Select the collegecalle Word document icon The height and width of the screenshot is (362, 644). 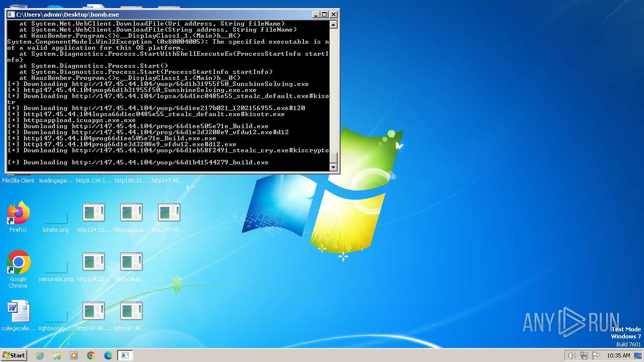coord(18,316)
